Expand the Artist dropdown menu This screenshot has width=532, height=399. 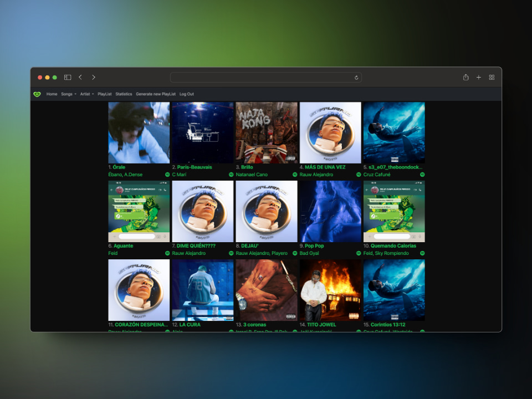pos(87,94)
